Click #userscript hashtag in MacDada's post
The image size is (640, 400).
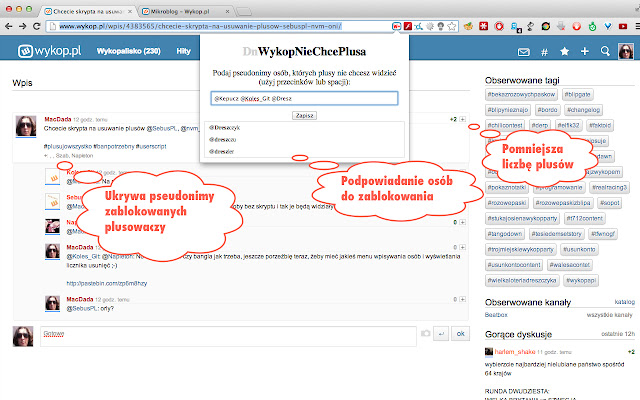(151, 146)
